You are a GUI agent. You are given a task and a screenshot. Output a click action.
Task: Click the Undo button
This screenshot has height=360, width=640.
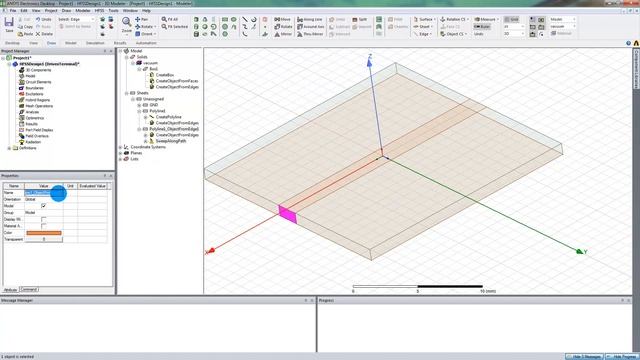44,19
